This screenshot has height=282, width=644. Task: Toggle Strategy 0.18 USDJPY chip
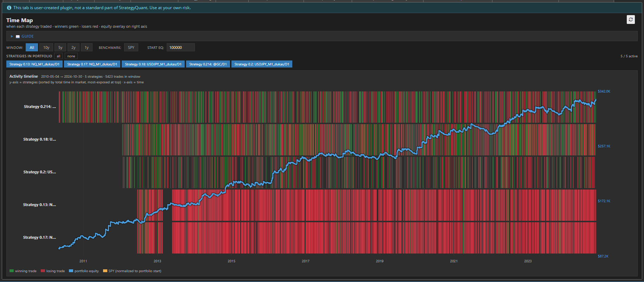tap(153, 64)
